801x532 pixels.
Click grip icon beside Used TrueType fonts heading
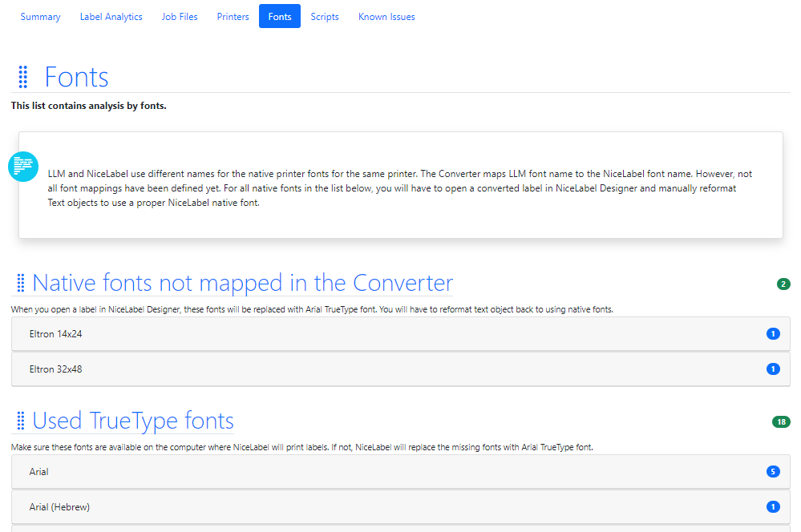[x=20, y=421]
